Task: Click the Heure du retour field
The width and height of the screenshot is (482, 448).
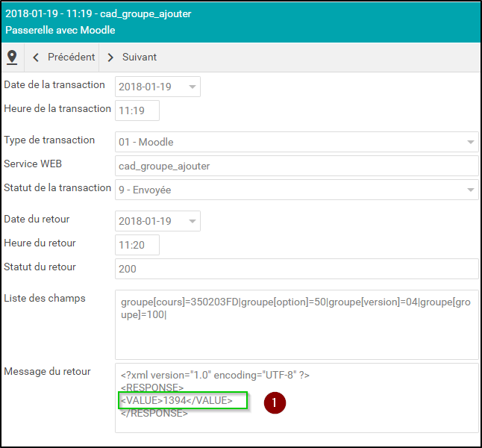Action: (x=137, y=245)
